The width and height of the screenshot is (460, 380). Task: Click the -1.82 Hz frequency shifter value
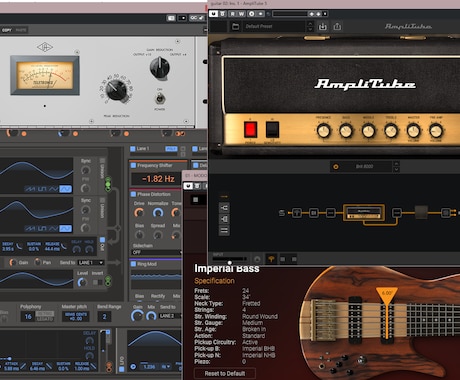click(158, 179)
